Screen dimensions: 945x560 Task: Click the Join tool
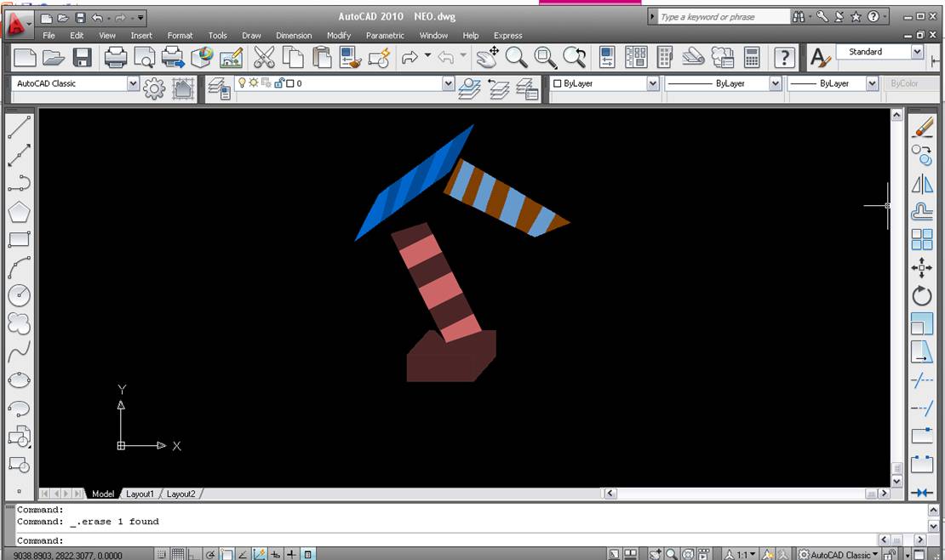(x=922, y=493)
